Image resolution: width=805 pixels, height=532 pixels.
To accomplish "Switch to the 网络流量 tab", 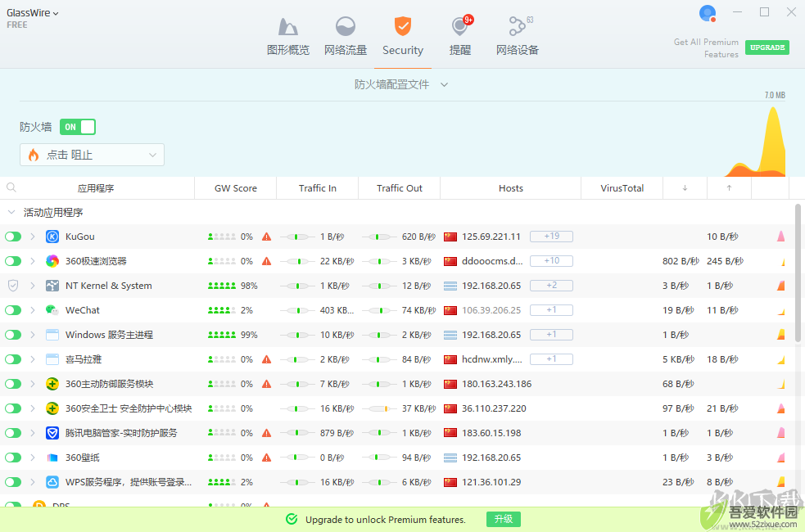I will [x=346, y=36].
